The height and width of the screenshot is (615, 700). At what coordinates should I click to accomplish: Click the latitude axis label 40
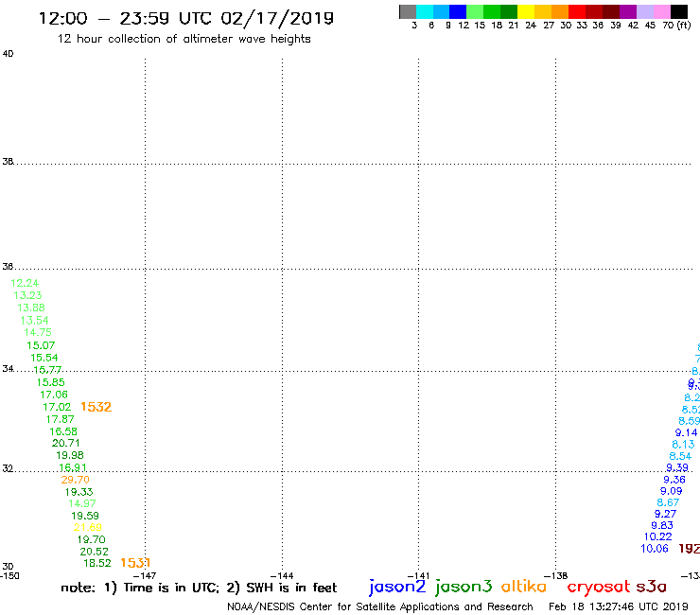click(x=8, y=54)
